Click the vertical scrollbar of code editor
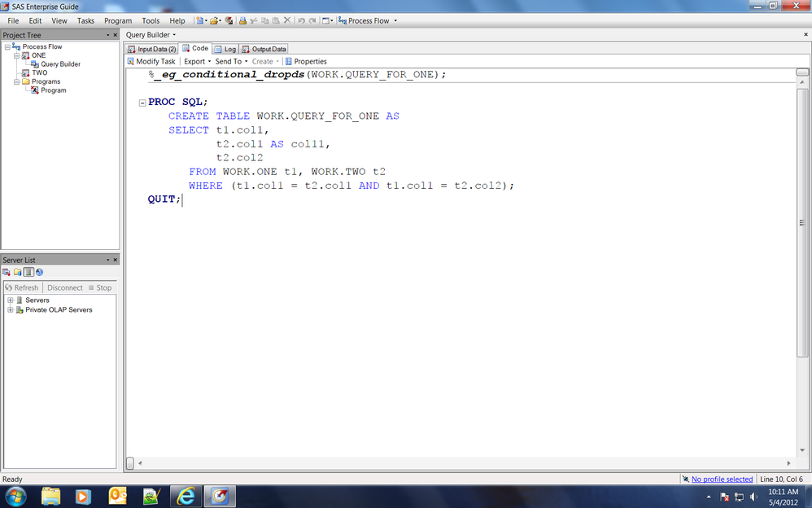812x508 pixels. click(802, 223)
